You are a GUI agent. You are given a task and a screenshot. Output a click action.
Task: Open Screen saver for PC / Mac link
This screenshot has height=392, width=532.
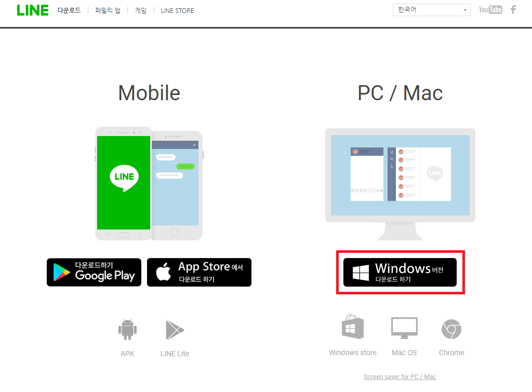[x=400, y=377]
